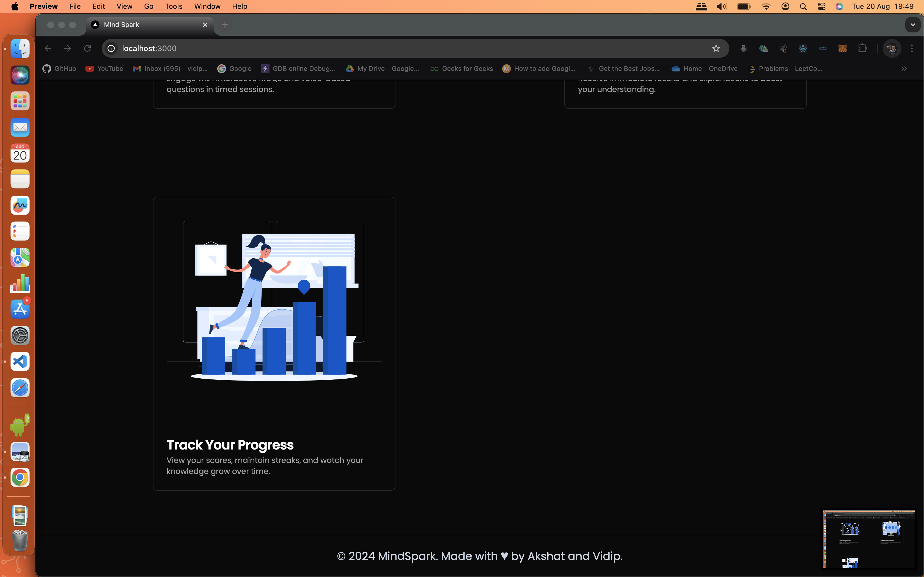Show hidden bookmarks with double chevron
The height and width of the screenshot is (577, 924).
904,69
